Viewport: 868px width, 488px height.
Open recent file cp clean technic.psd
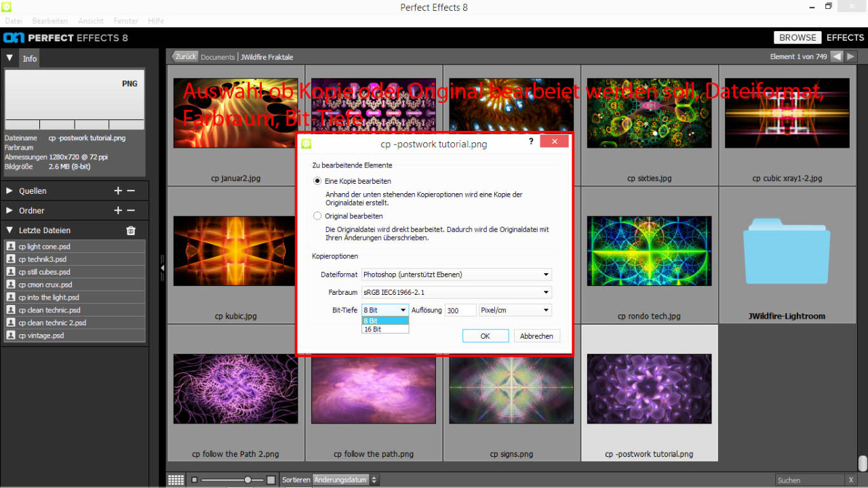pyautogui.click(x=75, y=310)
